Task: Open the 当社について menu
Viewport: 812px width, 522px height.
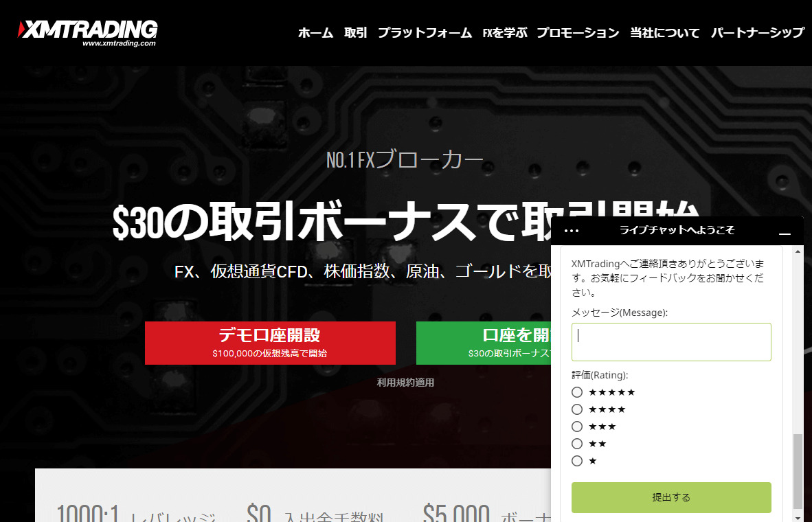Action: (665, 33)
